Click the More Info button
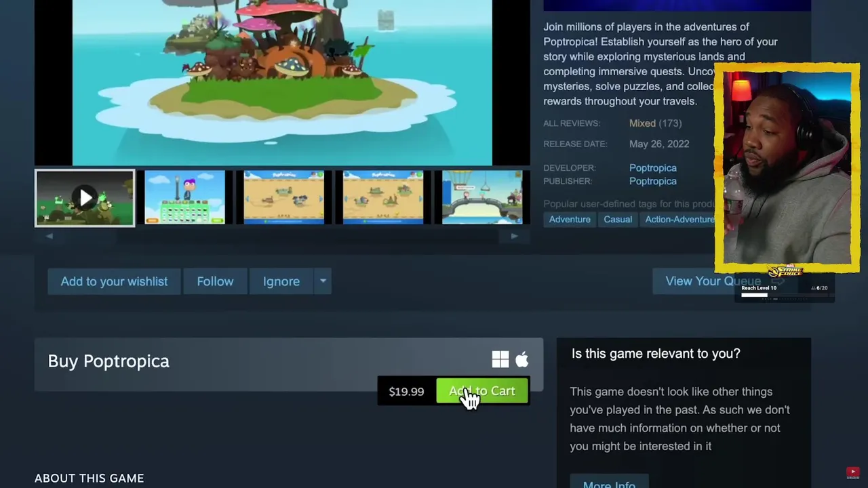The height and width of the screenshot is (488, 868). (x=609, y=483)
